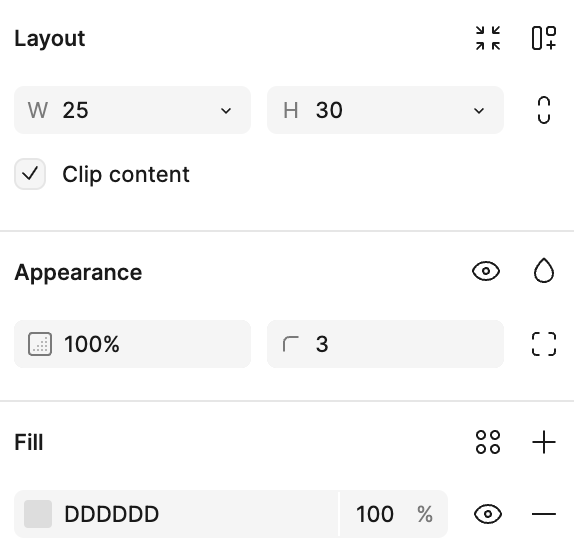Image resolution: width=574 pixels, height=560 pixels.
Task: Click the corner radius field showing 3
Action: click(x=385, y=344)
